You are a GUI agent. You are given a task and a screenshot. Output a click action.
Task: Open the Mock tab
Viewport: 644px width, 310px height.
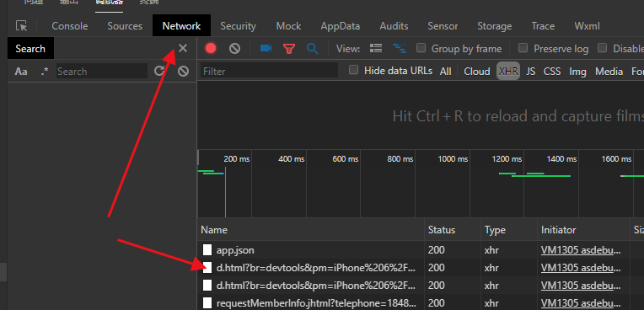[x=288, y=26]
